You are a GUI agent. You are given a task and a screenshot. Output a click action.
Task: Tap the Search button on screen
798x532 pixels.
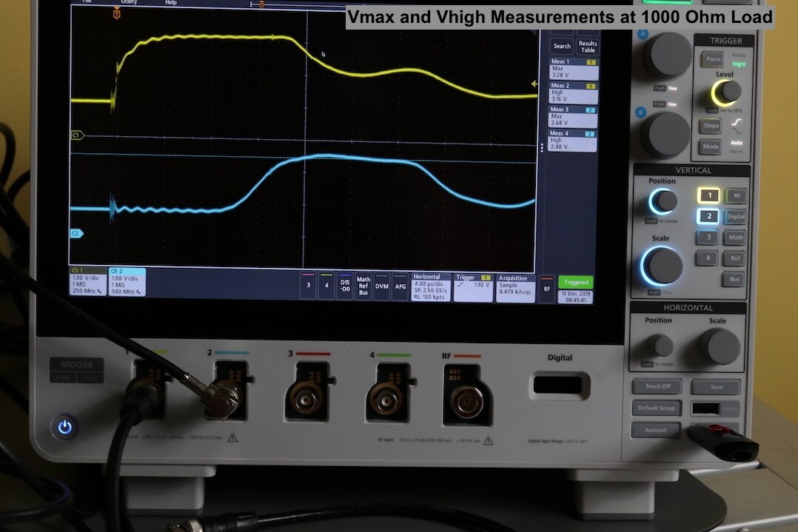pyautogui.click(x=562, y=47)
